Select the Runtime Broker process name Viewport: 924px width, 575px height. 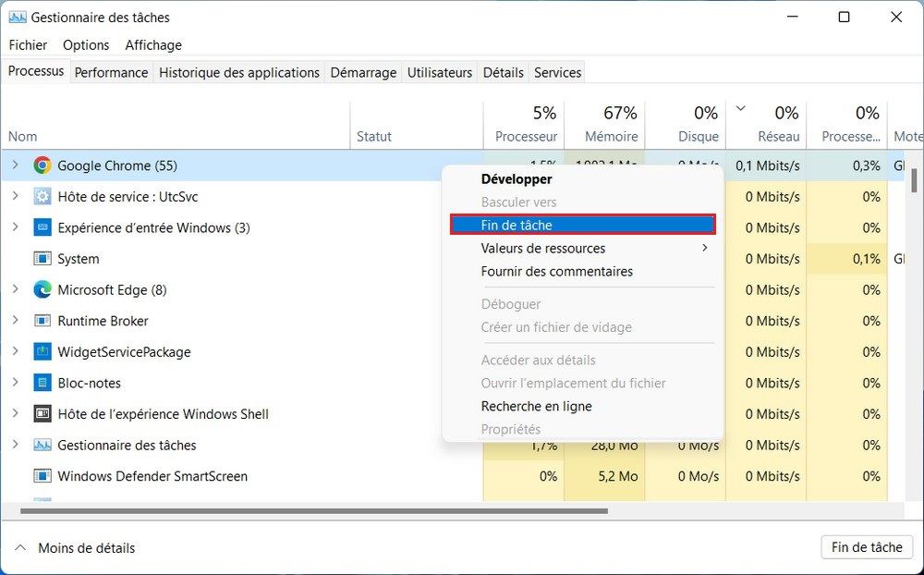click(103, 321)
